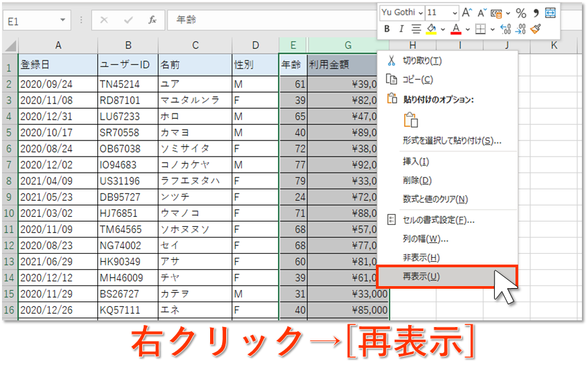Click header cell 名前
This screenshot has width=588, height=368.
coord(195,65)
